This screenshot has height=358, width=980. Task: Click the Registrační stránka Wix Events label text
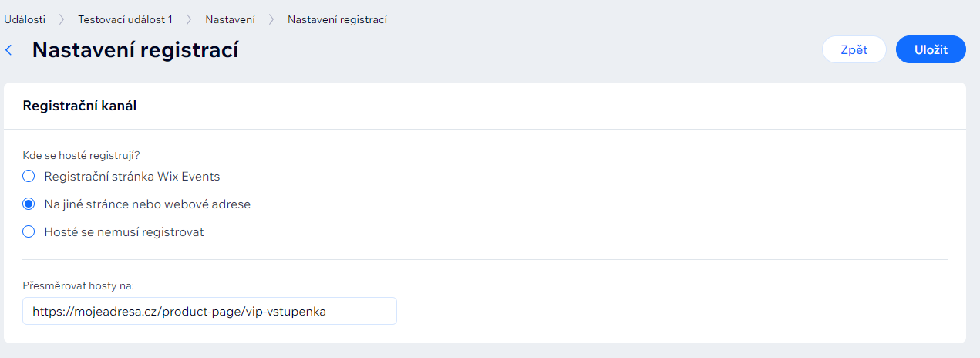132,176
